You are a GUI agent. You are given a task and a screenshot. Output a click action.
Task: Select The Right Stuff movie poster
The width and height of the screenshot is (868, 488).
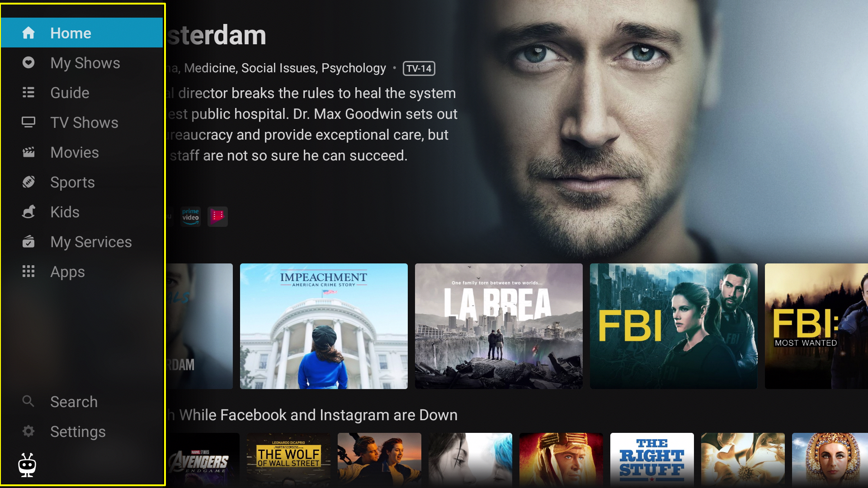[x=652, y=459]
